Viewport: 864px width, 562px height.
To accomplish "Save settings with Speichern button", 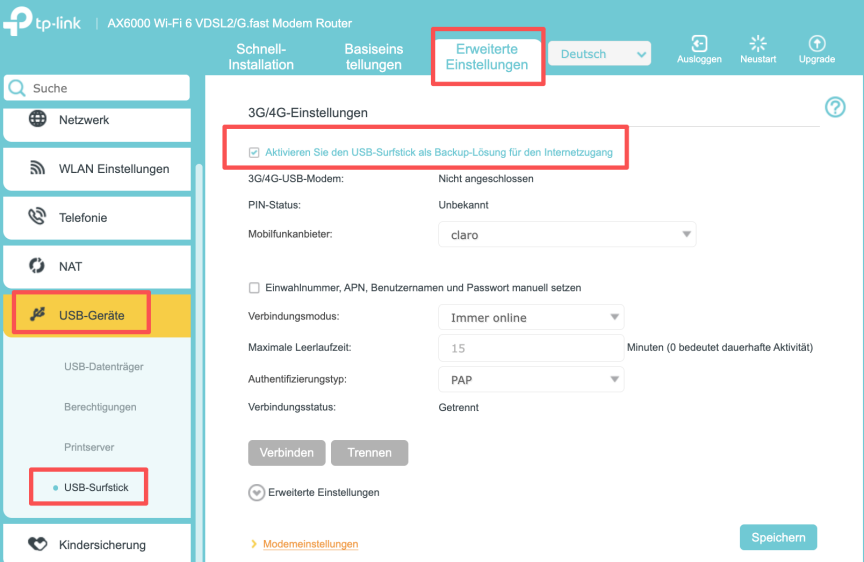I will [x=778, y=537].
